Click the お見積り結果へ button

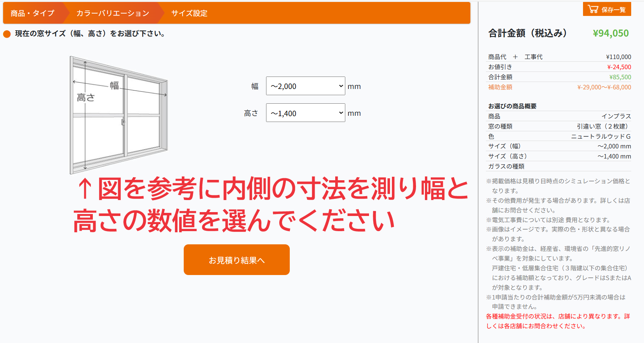(237, 260)
